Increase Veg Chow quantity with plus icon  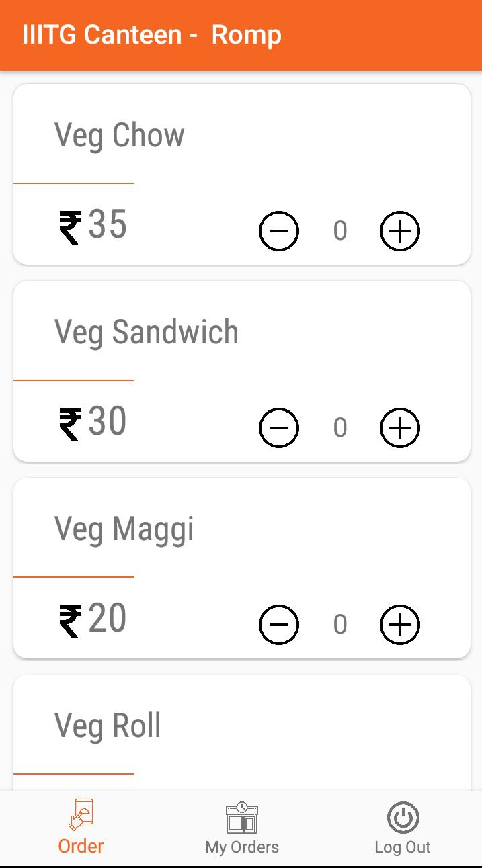pyautogui.click(x=400, y=231)
